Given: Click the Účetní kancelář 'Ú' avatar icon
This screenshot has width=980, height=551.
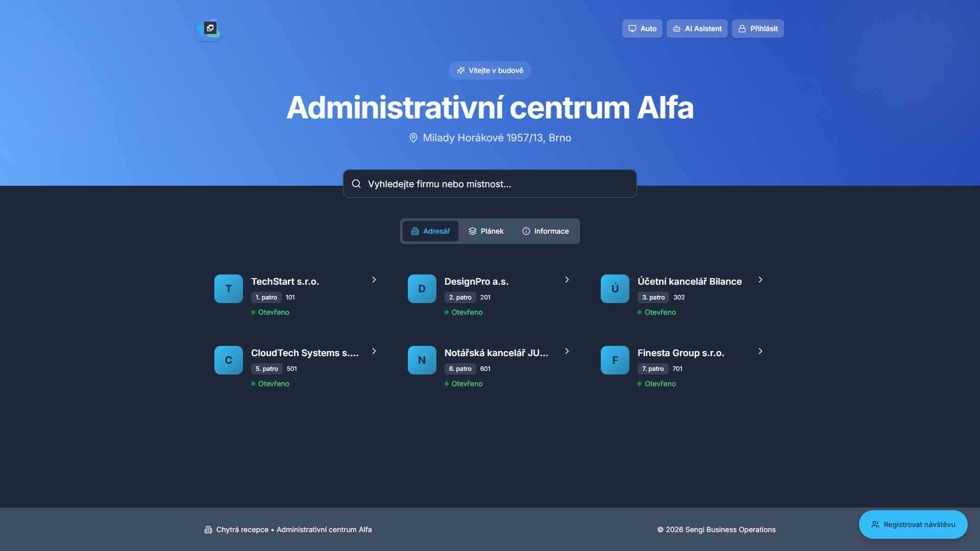Looking at the screenshot, I should pyautogui.click(x=615, y=289).
